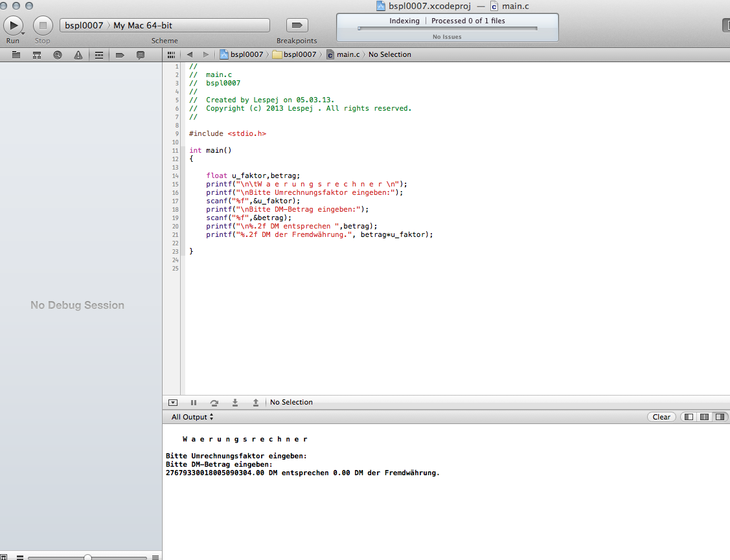Open the bspl0007 scheme selector
The image size is (730, 560).
click(84, 25)
